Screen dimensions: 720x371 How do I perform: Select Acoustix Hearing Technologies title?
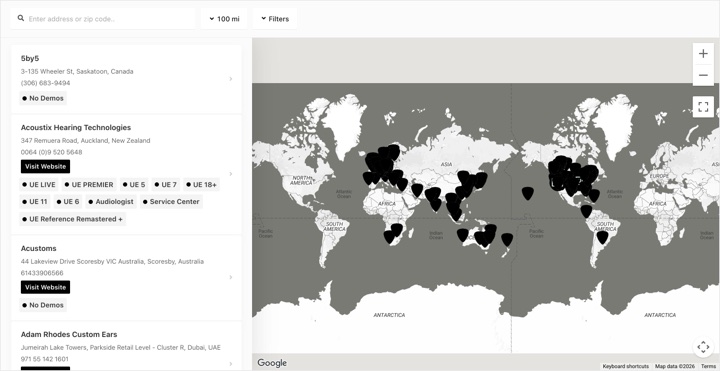click(76, 128)
